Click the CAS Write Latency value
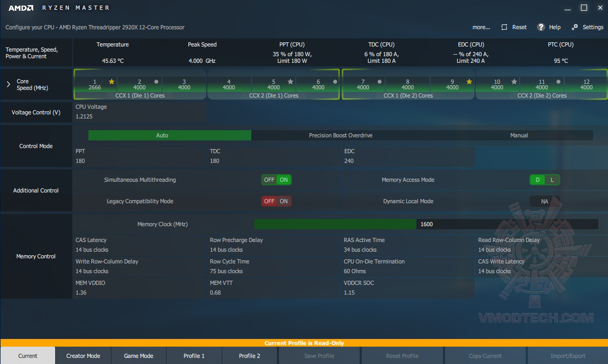 point(495,271)
